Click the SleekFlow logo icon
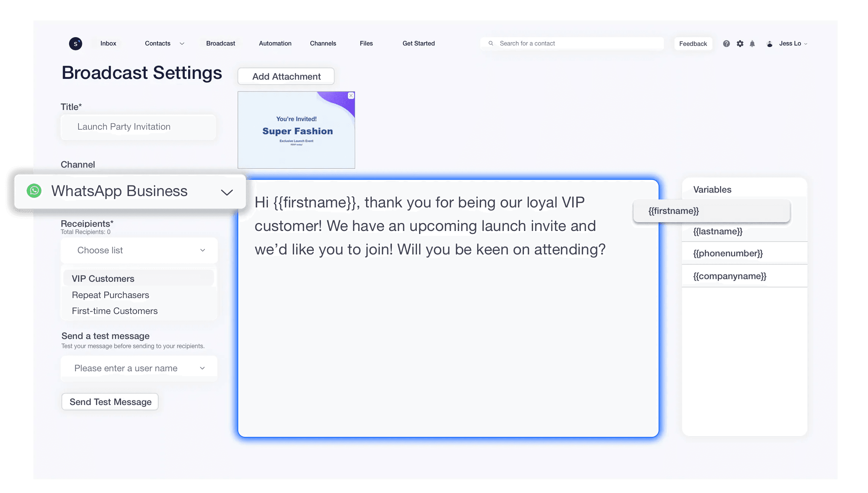This screenshot has width=868, height=493. tap(75, 44)
